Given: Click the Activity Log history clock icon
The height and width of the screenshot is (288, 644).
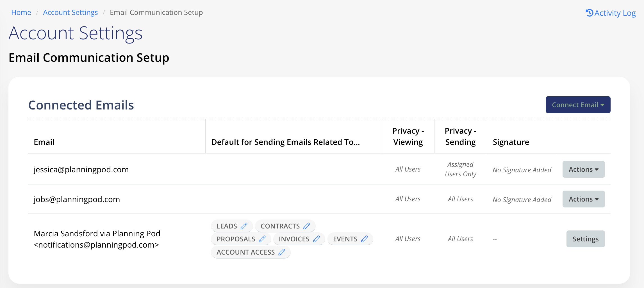Looking at the screenshot, I should tap(589, 13).
